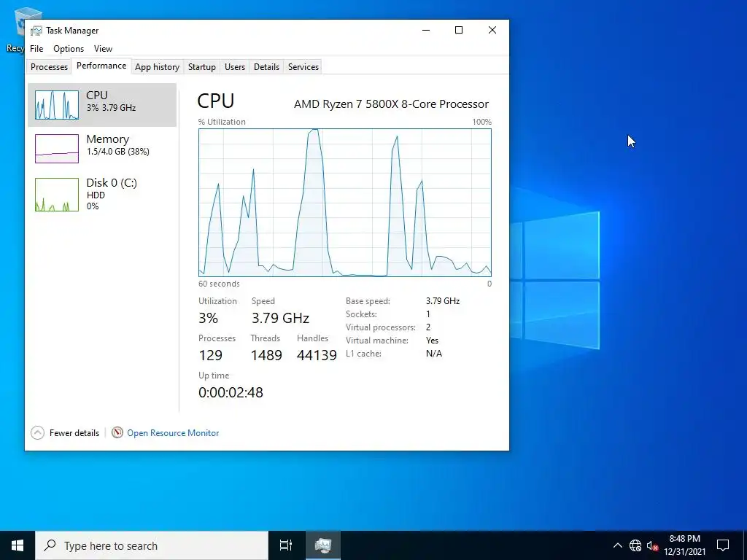Viewport: 747px width, 560px height.
Task: Switch to the App history tab
Action: click(x=157, y=67)
